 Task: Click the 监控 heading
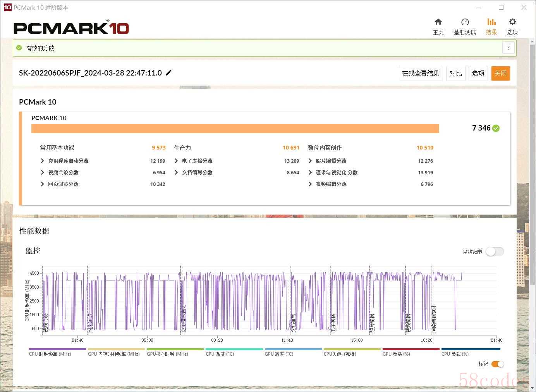pos(33,251)
